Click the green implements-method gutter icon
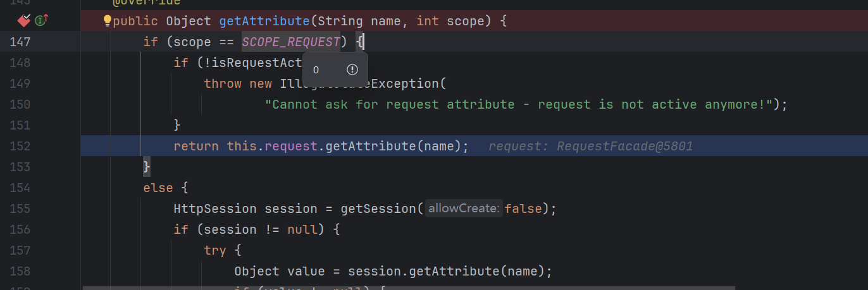Screen dimensions: 868x290 point(41,21)
